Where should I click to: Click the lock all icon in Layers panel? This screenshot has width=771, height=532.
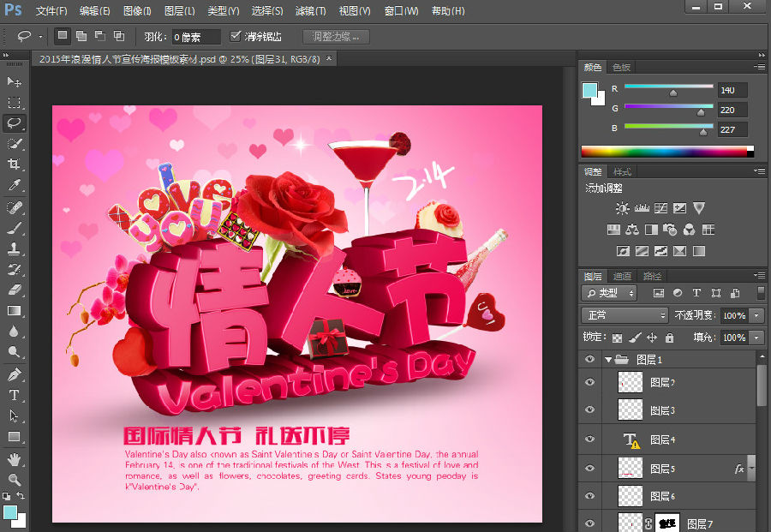click(670, 338)
